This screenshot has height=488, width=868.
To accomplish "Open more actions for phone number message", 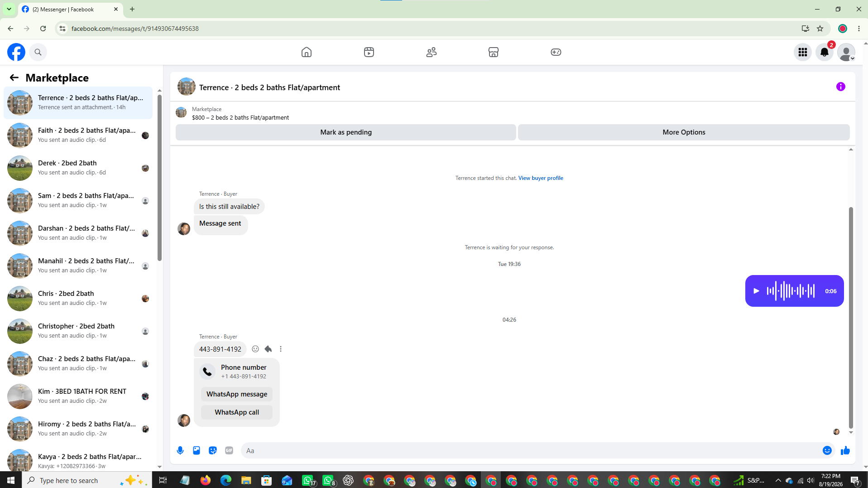I will [x=281, y=349].
